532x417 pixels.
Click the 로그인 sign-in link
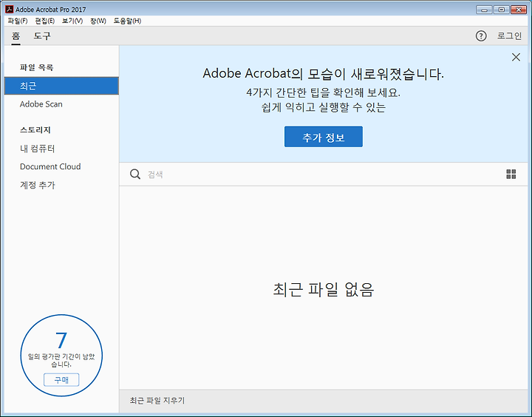pyautogui.click(x=509, y=35)
